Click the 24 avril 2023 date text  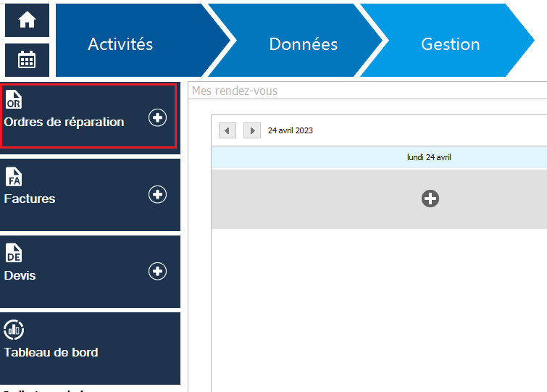coord(291,130)
